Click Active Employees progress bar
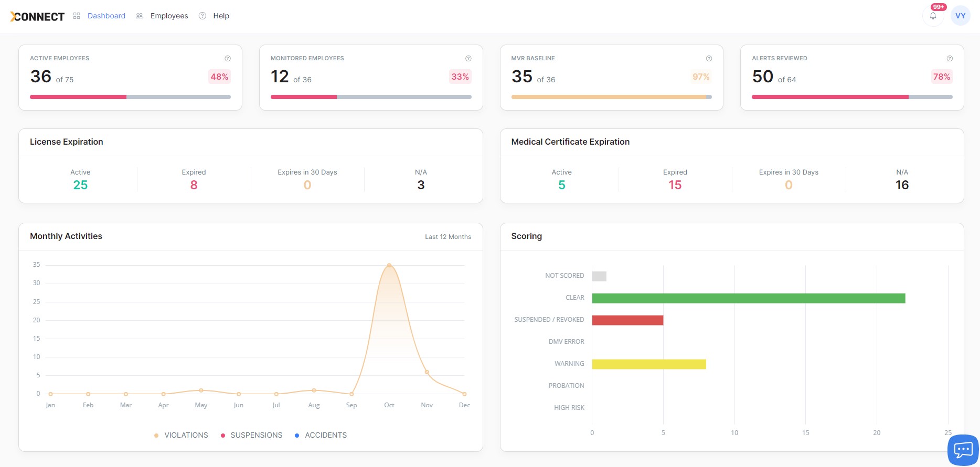 tap(130, 97)
